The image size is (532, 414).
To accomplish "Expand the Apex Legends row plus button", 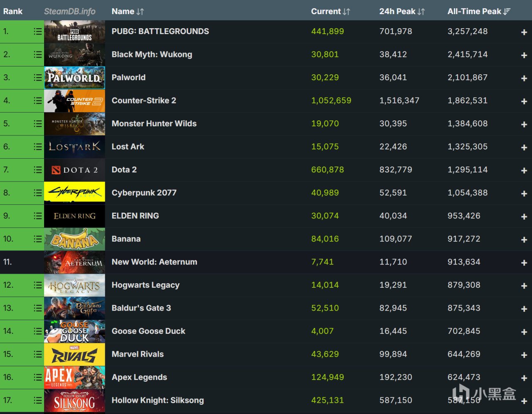I will [524, 378].
